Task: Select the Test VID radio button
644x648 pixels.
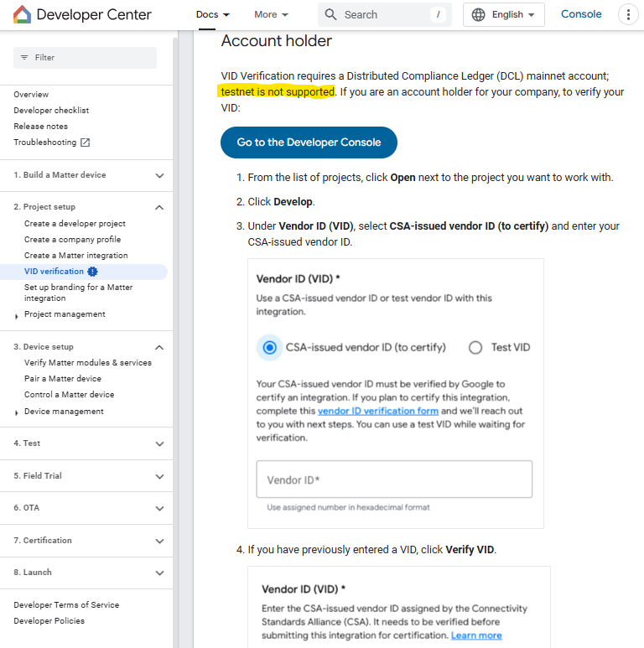Action: click(x=475, y=347)
